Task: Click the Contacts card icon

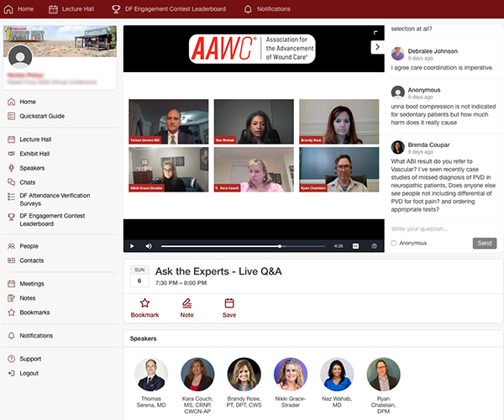Action: click(x=11, y=260)
